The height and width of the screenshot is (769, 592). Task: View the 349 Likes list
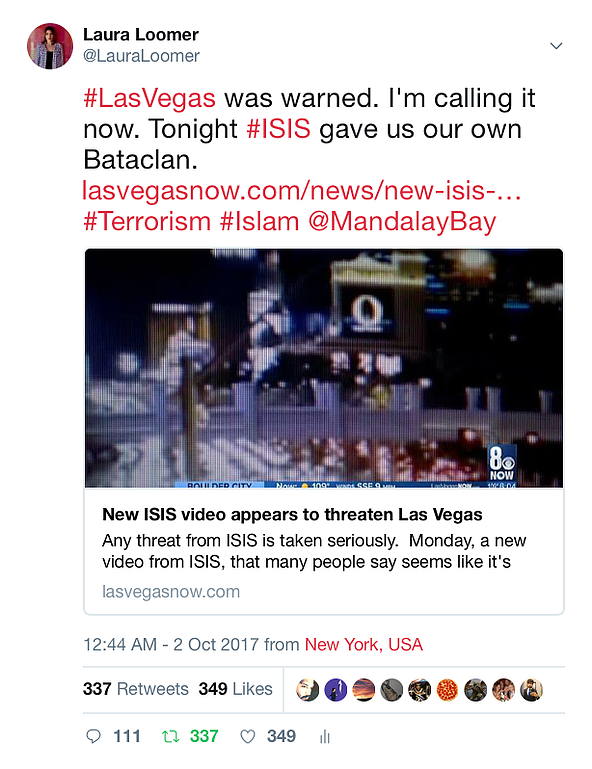coord(235,689)
